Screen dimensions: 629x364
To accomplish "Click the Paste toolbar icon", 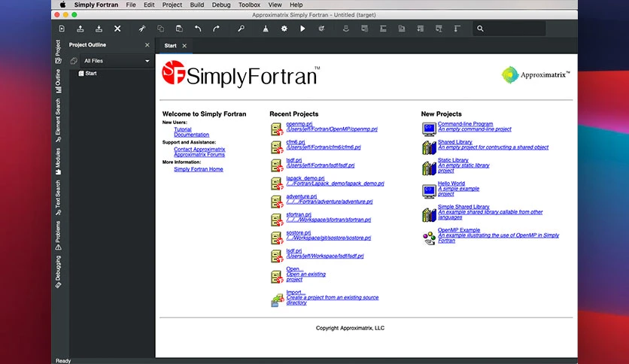I will coord(179,29).
